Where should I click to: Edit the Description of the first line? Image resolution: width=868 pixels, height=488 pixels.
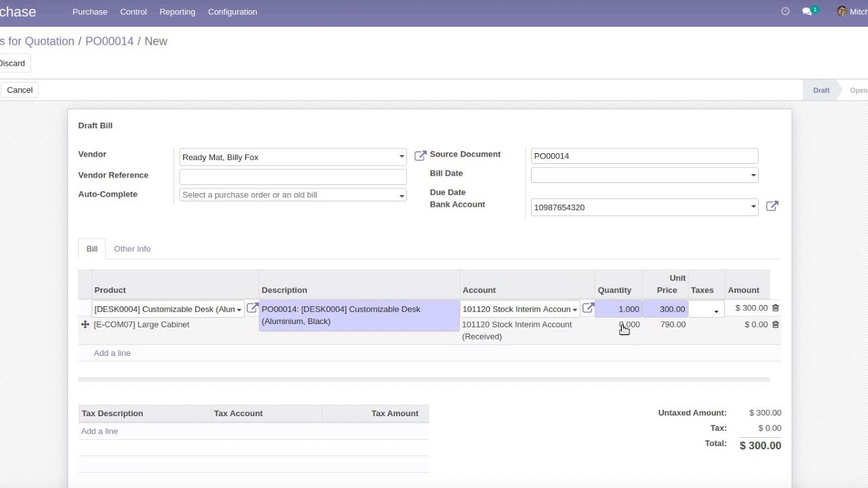[x=359, y=315]
